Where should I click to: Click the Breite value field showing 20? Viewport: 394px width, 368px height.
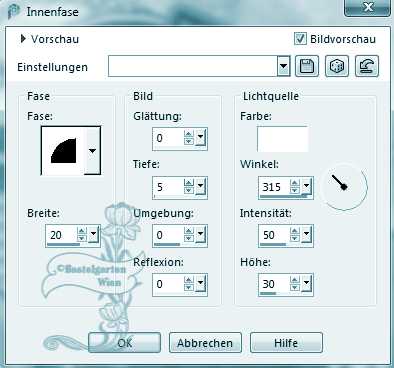(62, 235)
